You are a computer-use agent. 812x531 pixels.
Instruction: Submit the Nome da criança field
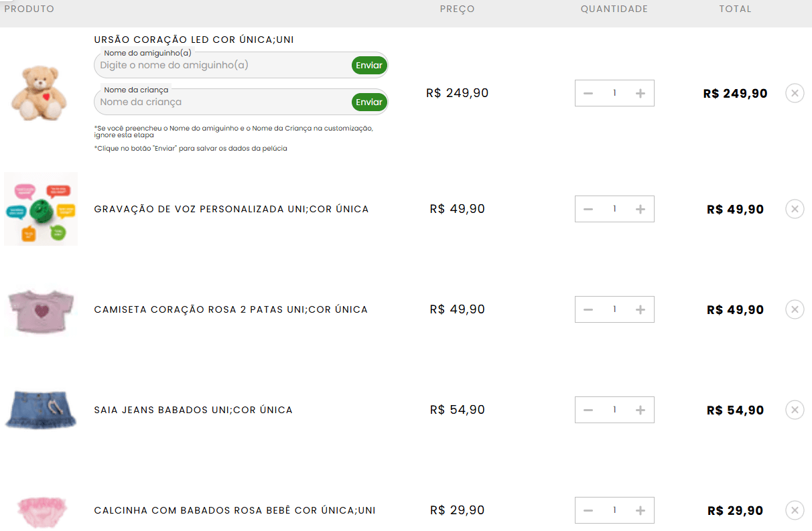click(x=369, y=102)
